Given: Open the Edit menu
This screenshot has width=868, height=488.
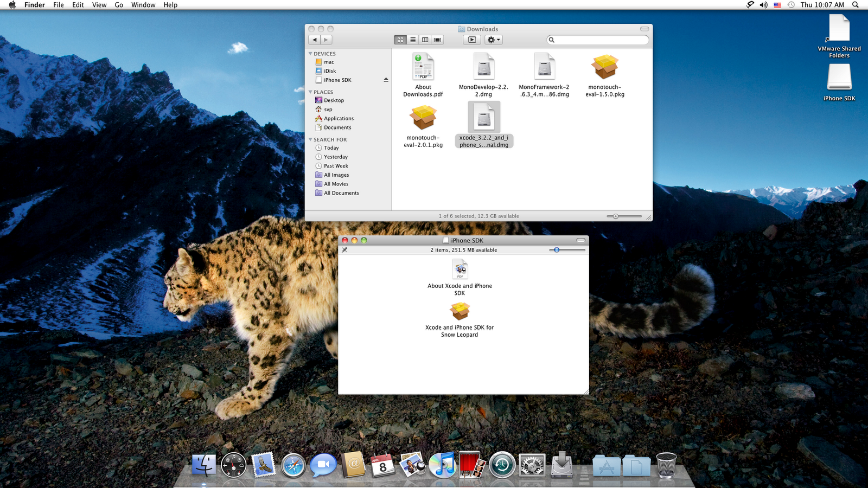Looking at the screenshot, I should [x=78, y=5].
